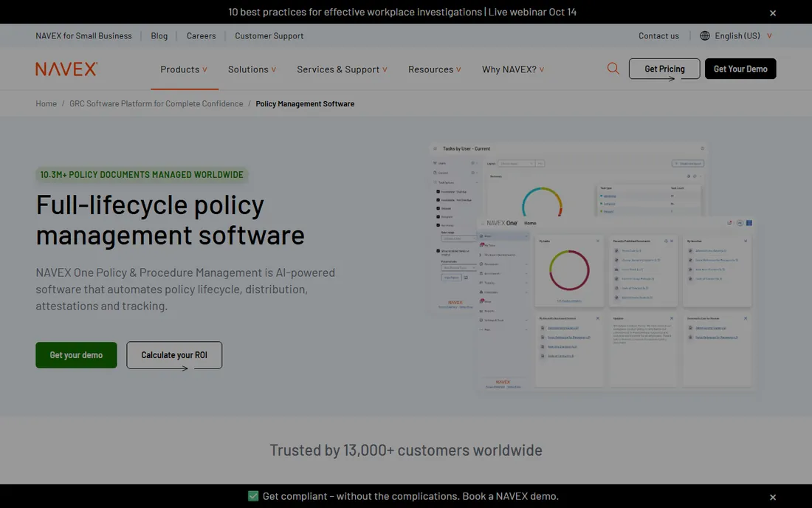The height and width of the screenshot is (508, 812).
Task: Click Calculate your ROI button
Action: tap(174, 355)
